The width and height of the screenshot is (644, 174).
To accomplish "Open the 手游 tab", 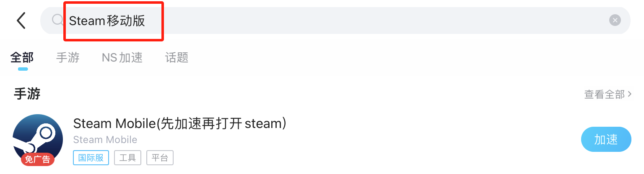I will pos(68,57).
